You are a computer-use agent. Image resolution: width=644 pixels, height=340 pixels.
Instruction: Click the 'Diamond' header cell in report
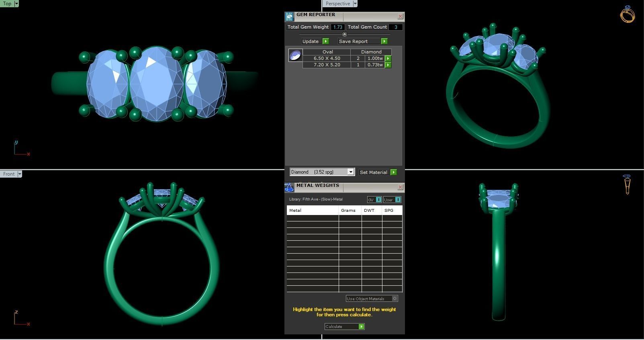click(x=371, y=52)
